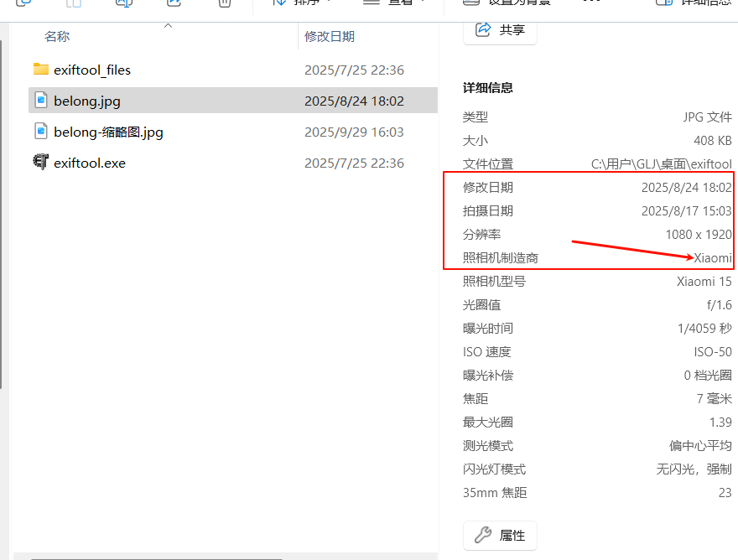Click the 35mm 焦距 label
The height and width of the screenshot is (560, 738).
495,494
